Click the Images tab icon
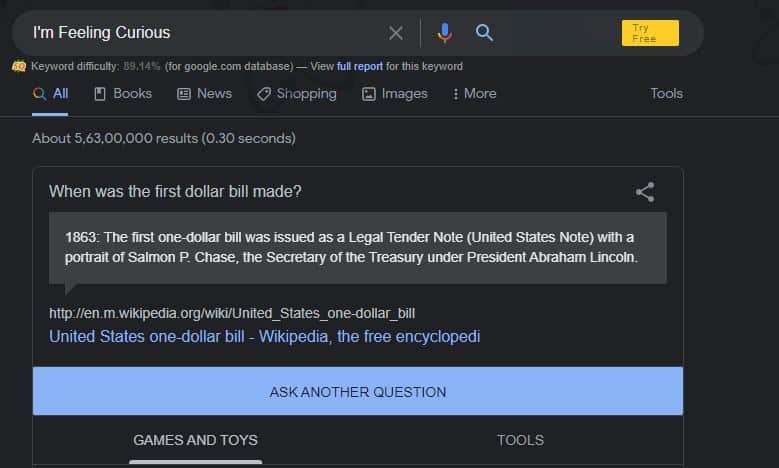The height and width of the screenshot is (468, 779). pyautogui.click(x=369, y=94)
